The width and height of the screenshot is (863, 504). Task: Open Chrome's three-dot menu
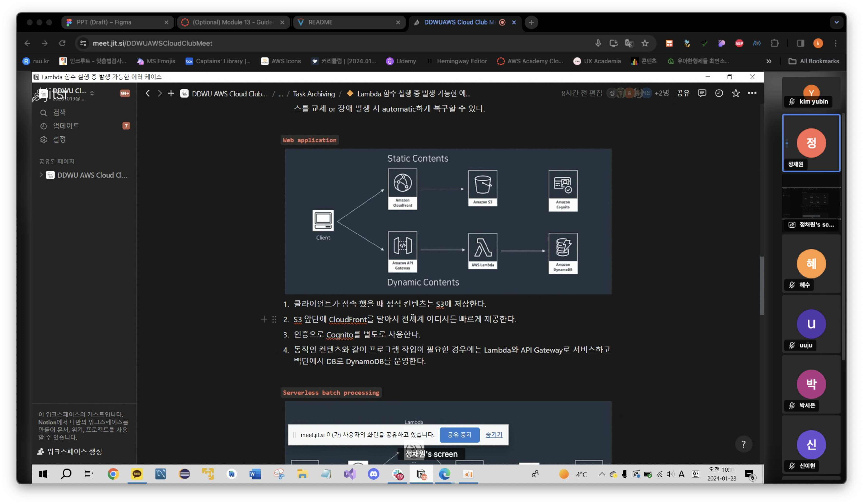pyautogui.click(x=836, y=43)
